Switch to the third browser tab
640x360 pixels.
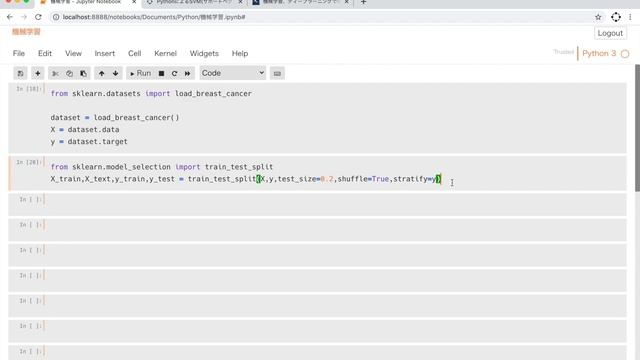[x=300, y=2]
